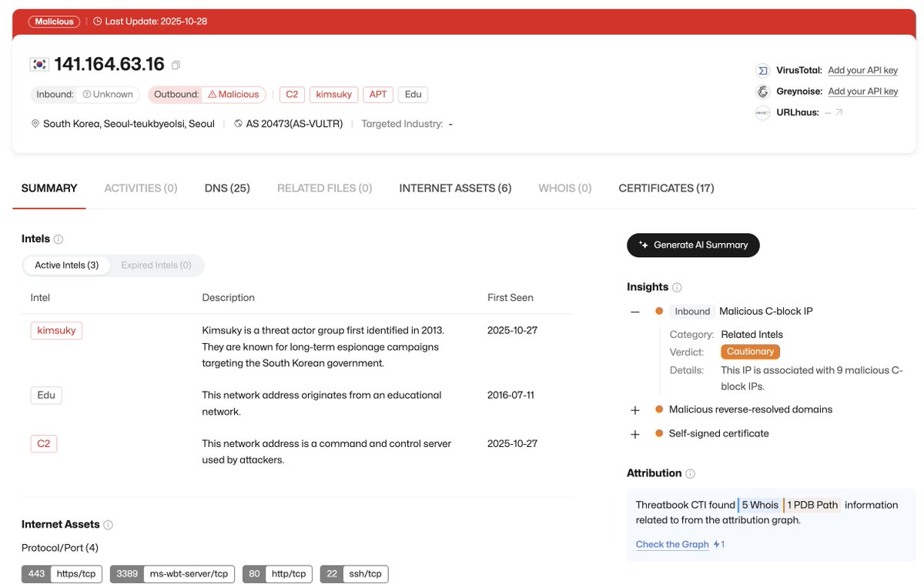Click the VirusTotal logo icon
924x584 pixels.
pos(762,70)
